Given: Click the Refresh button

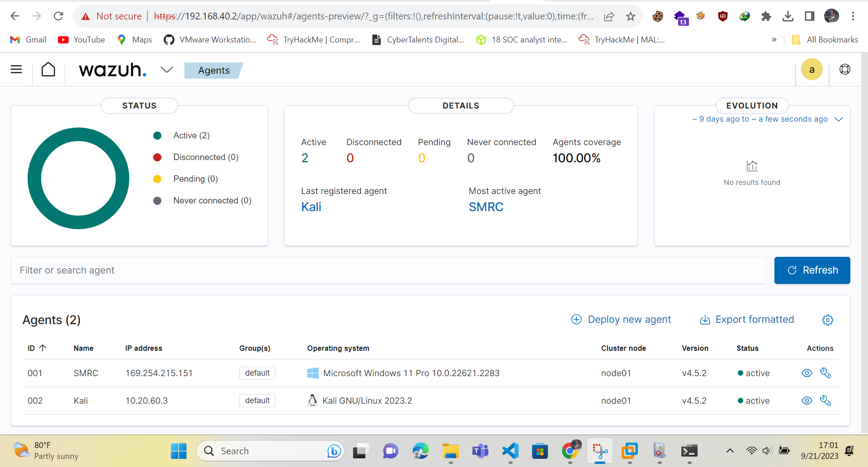Looking at the screenshot, I should tap(812, 270).
